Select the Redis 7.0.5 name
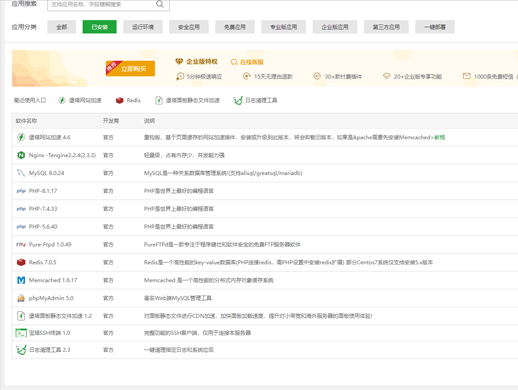518x390 pixels. (42, 262)
